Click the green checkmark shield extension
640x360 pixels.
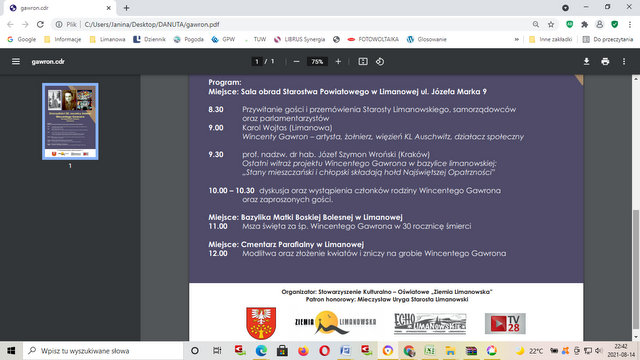point(615,24)
